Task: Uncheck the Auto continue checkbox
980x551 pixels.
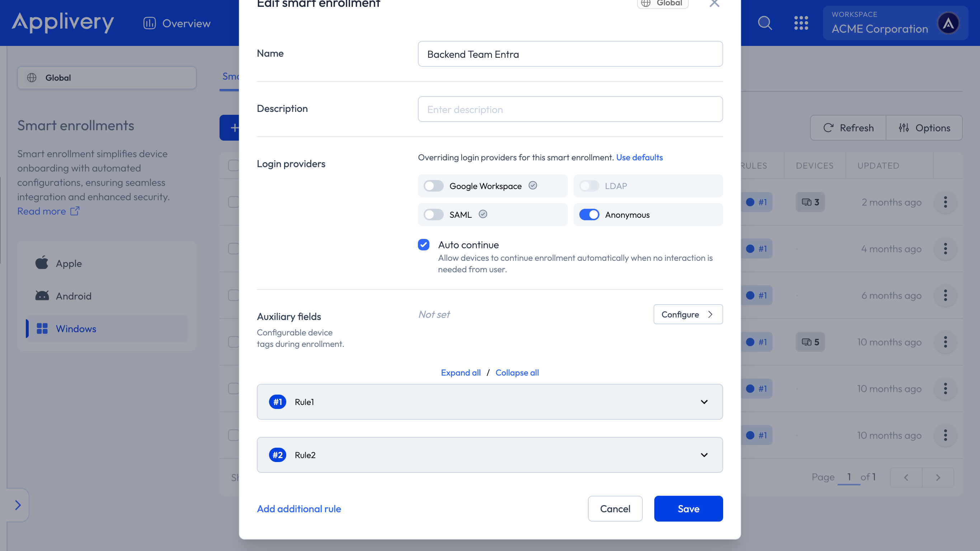Action: [x=423, y=245]
